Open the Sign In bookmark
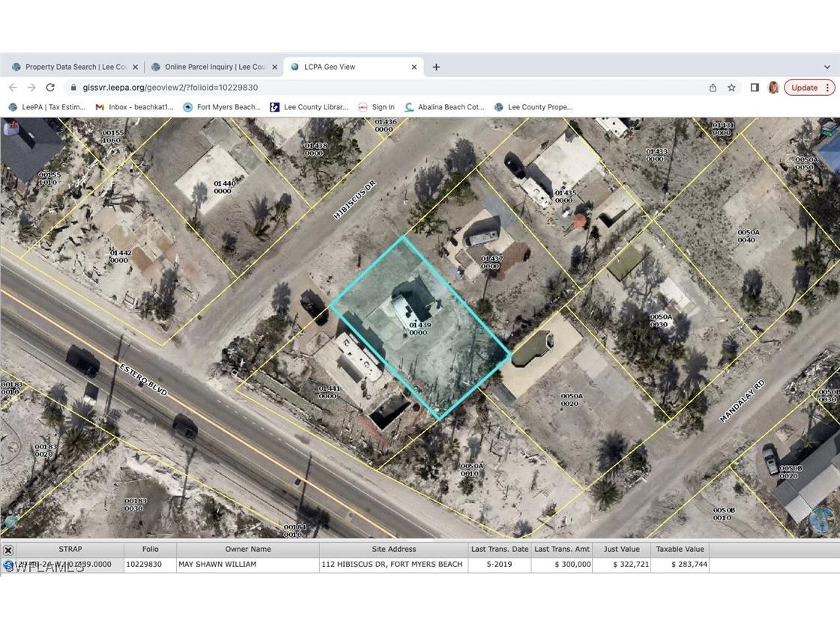Image resolution: width=840 pixels, height=629 pixels. (377, 107)
